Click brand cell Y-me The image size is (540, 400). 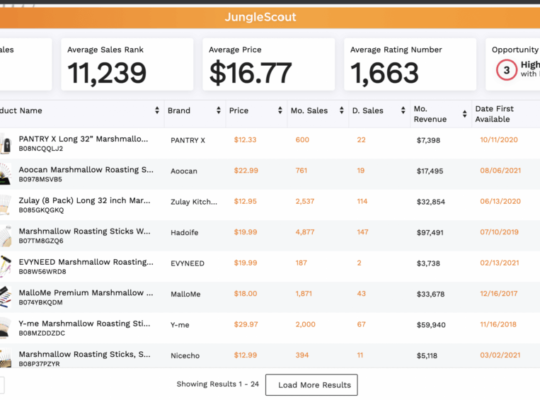(180, 325)
